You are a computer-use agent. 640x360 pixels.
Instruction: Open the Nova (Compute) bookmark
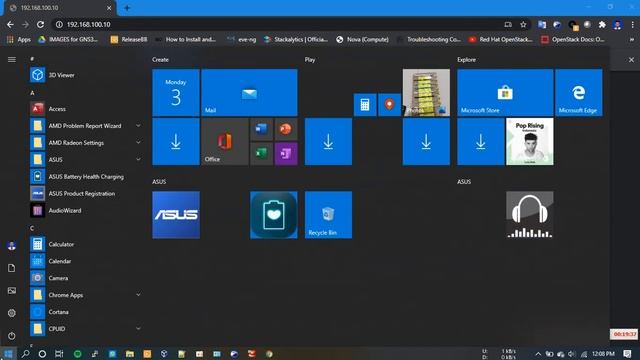(x=362, y=40)
